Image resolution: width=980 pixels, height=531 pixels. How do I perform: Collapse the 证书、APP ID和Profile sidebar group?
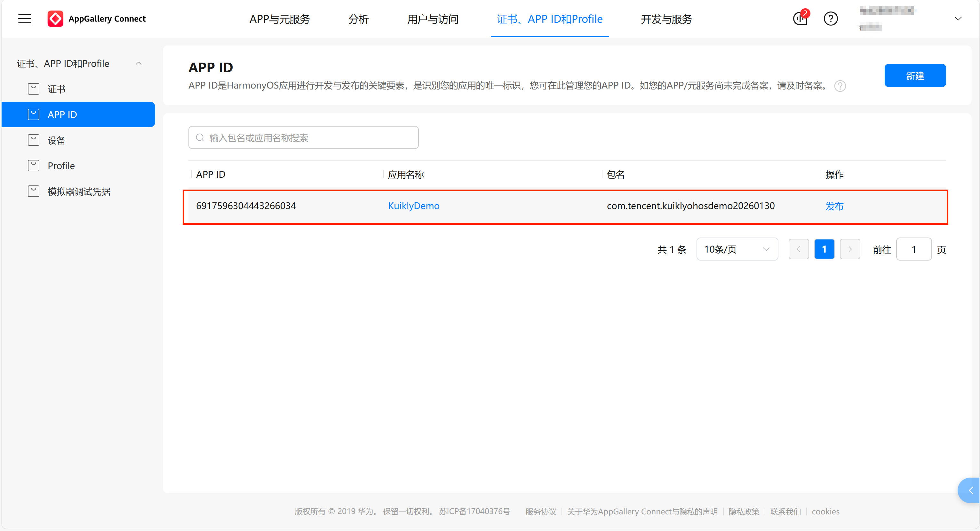coord(139,64)
